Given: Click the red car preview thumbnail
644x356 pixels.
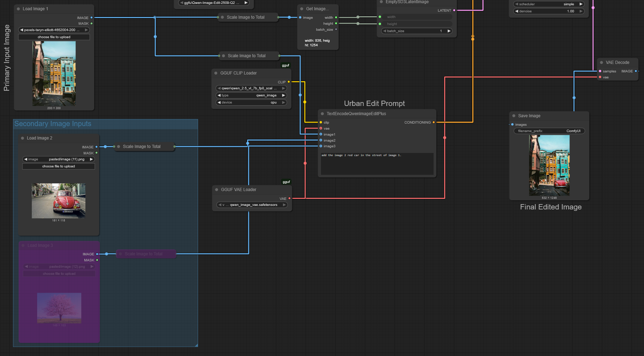Looking at the screenshot, I should [59, 201].
